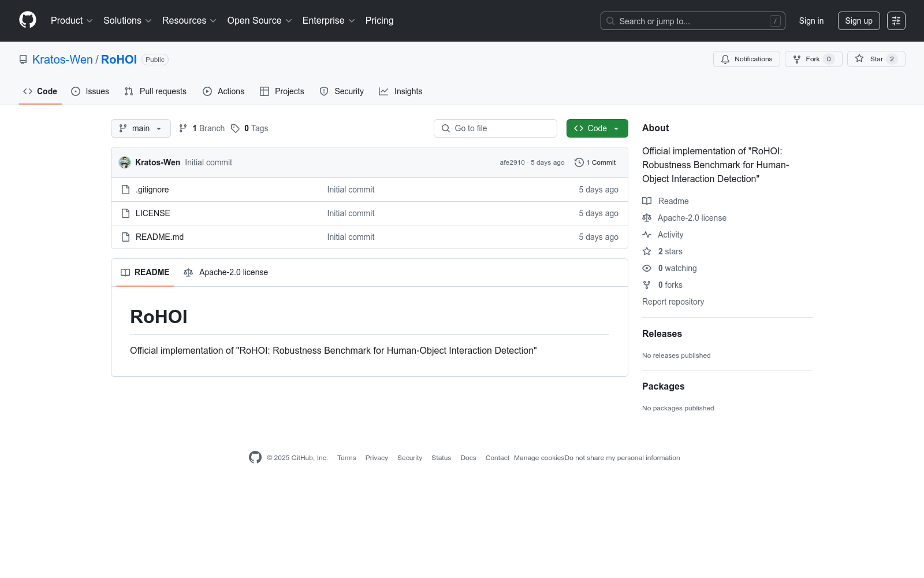Click the fork icon beside 0 forks
The image size is (924, 578).
tap(647, 285)
